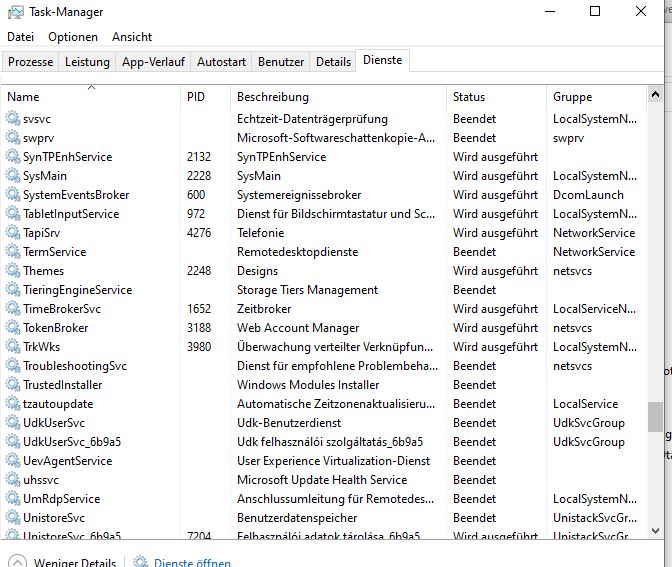Click the TieringEngineService gear icon

tap(13, 290)
